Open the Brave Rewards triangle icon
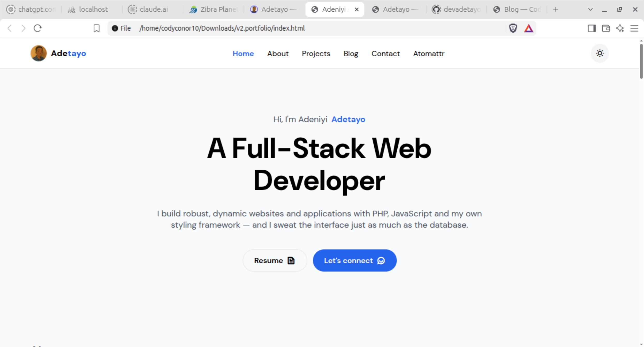The height and width of the screenshot is (347, 644). pyautogui.click(x=529, y=28)
